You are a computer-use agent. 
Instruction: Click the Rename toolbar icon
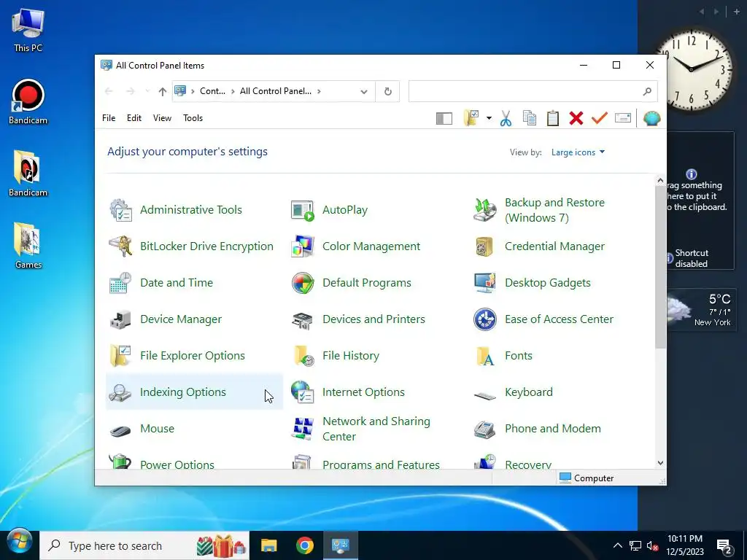[x=623, y=118]
